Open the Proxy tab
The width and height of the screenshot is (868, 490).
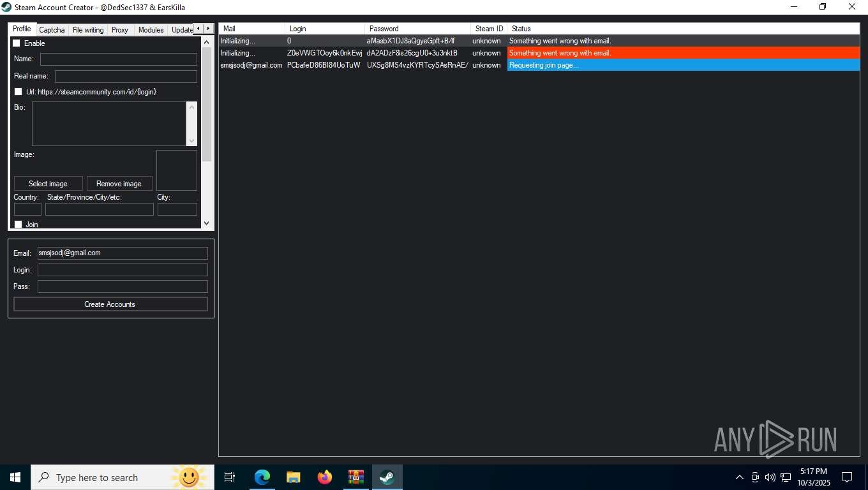coord(120,30)
